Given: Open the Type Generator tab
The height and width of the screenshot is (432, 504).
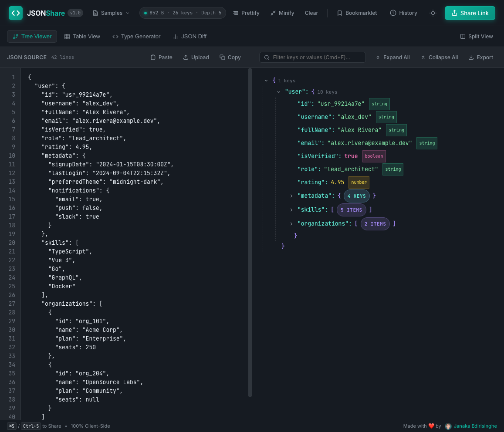Looking at the screenshot, I should pos(136,36).
